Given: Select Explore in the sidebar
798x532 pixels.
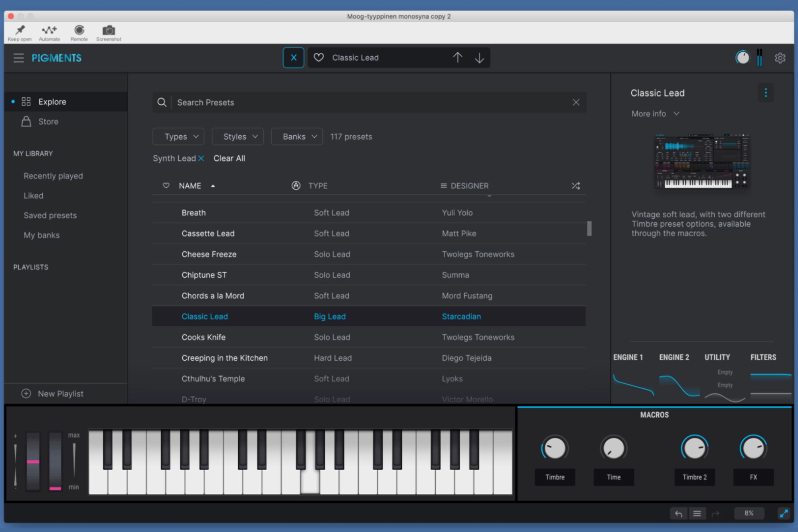Looking at the screenshot, I should 66,102.
